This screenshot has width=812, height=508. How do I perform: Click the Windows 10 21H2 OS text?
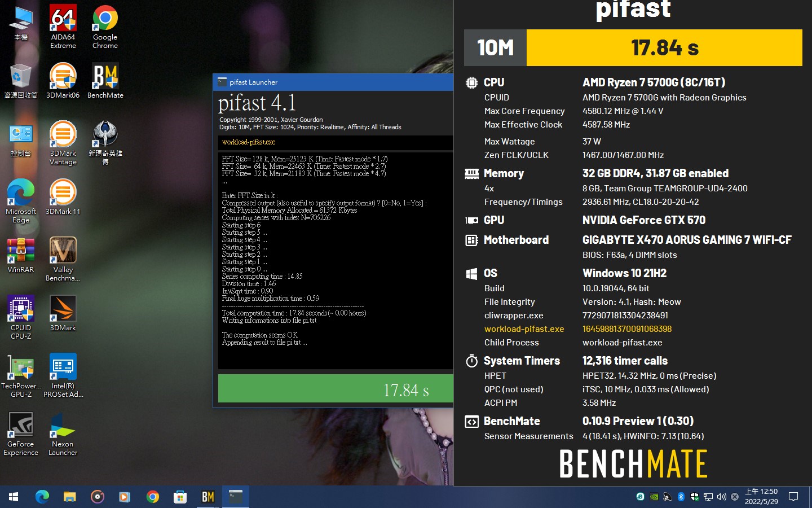tap(624, 273)
